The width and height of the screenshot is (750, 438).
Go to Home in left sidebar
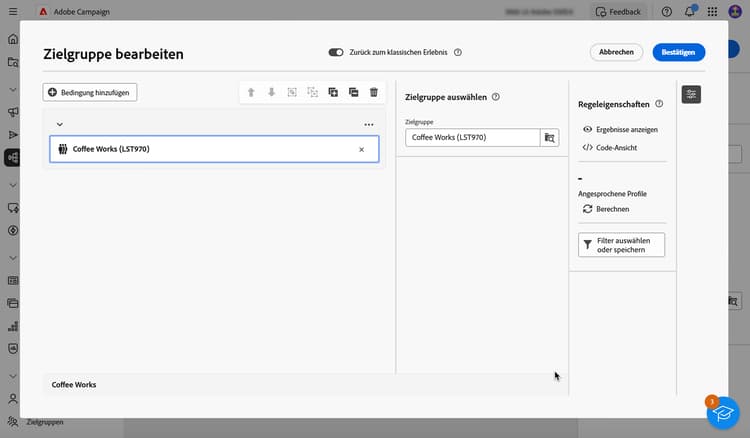pyautogui.click(x=13, y=39)
